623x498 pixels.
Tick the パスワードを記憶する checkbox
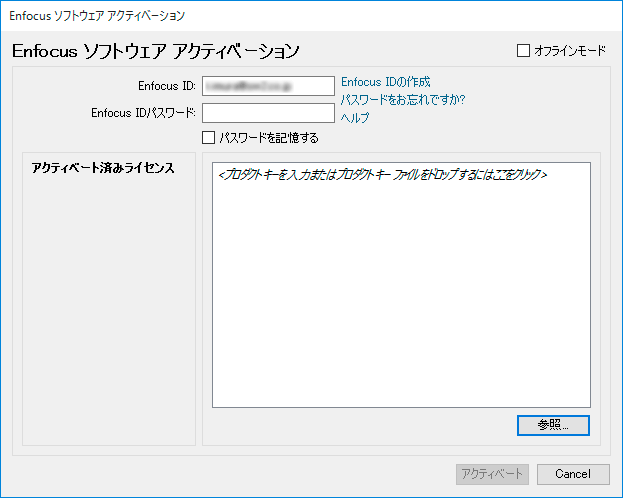click(x=209, y=138)
